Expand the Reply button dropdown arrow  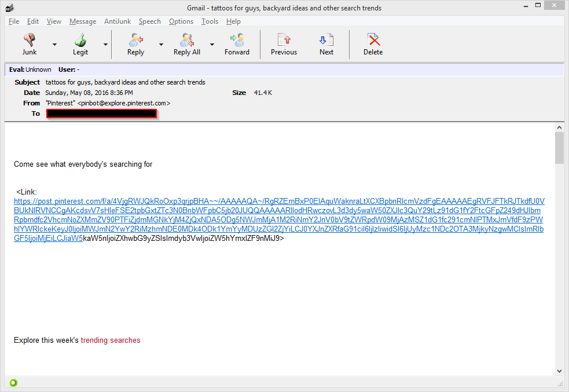[161, 44]
